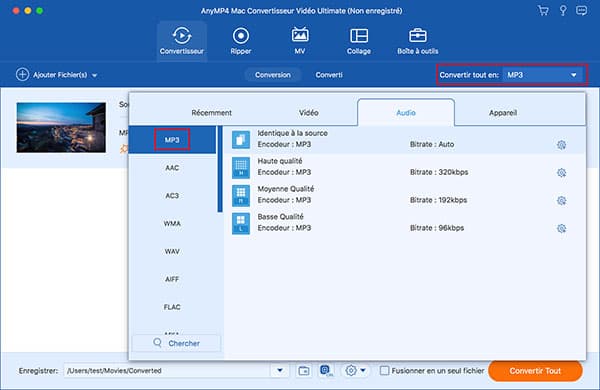This screenshot has width=600, height=390.
Task: Choose WAV format in the list
Action: (x=172, y=251)
